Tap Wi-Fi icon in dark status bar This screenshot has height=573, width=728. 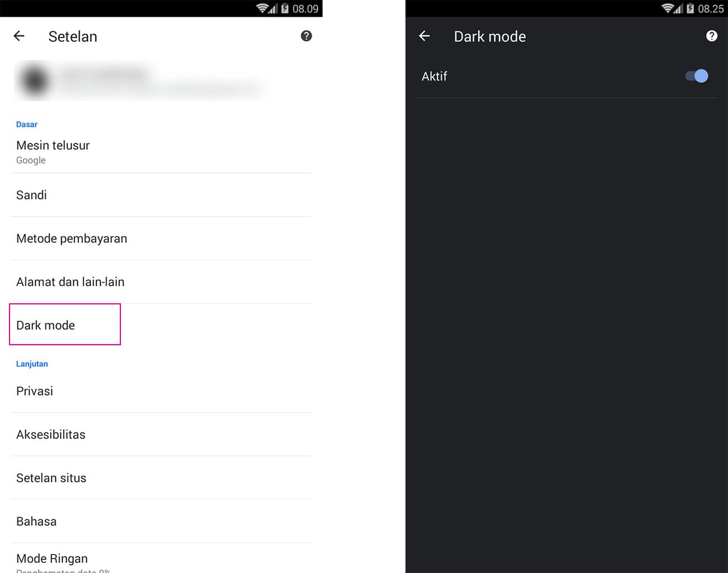[x=667, y=8]
